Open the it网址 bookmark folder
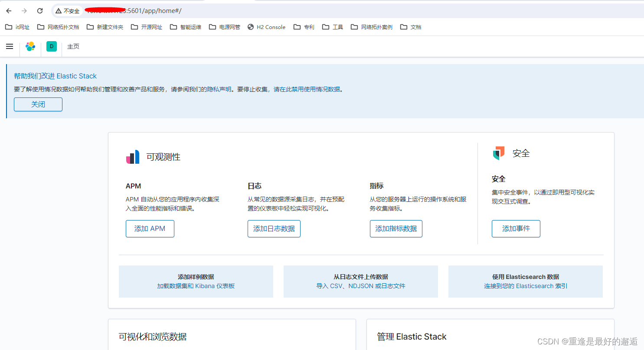Viewport: 644px width, 350px height. [18, 27]
